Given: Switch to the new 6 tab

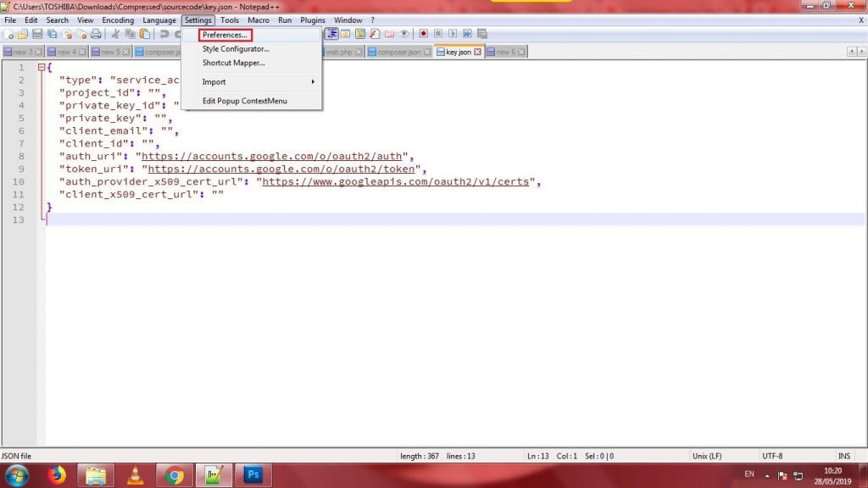Looking at the screenshot, I should [x=506, y=52].
